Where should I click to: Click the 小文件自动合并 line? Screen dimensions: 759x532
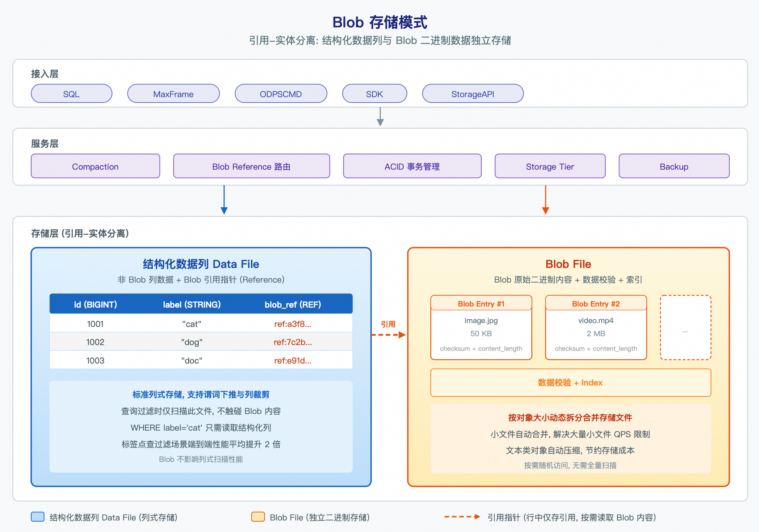pyautogui.click(x=570, y=434)
